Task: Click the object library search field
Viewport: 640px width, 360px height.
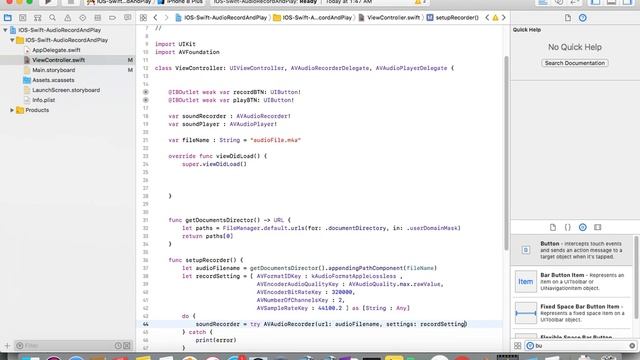Action: click(581, 346)
